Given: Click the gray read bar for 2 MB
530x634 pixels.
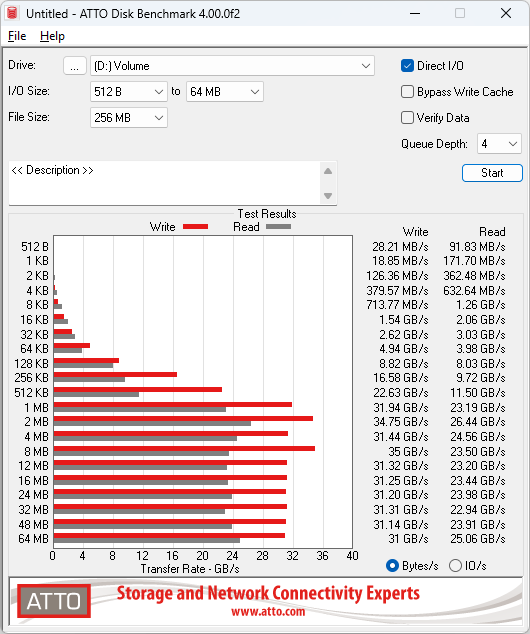Looking at the screenshot, I should (152, 424).
